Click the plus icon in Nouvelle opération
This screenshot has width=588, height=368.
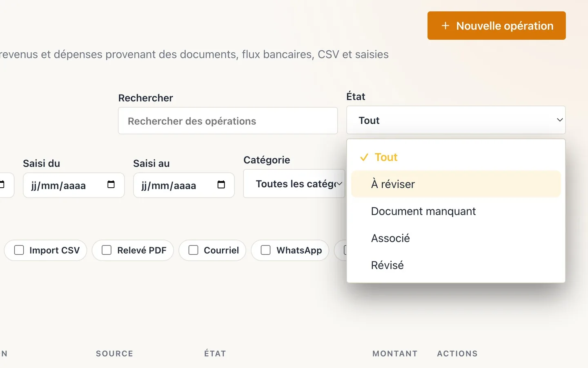click(445, 26)
